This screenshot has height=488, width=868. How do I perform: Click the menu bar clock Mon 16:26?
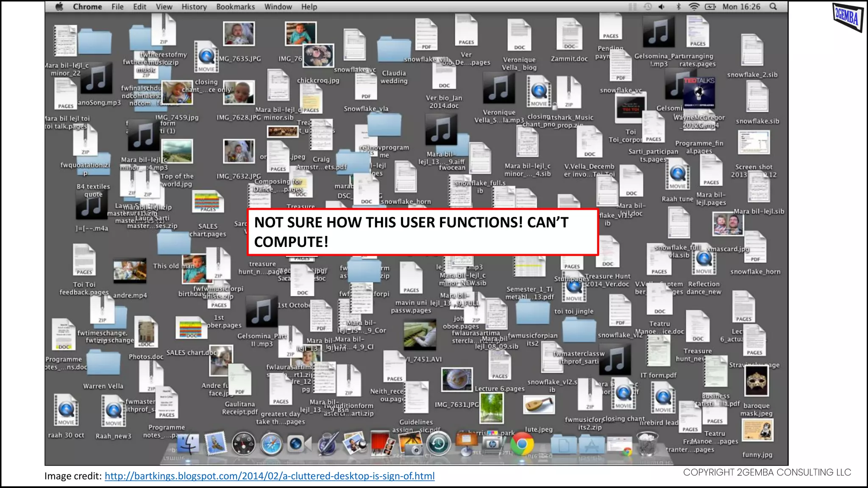[x=741, y=7]
